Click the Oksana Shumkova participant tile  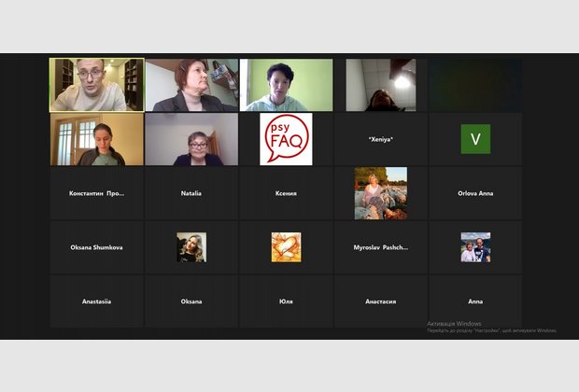[96, 247]
